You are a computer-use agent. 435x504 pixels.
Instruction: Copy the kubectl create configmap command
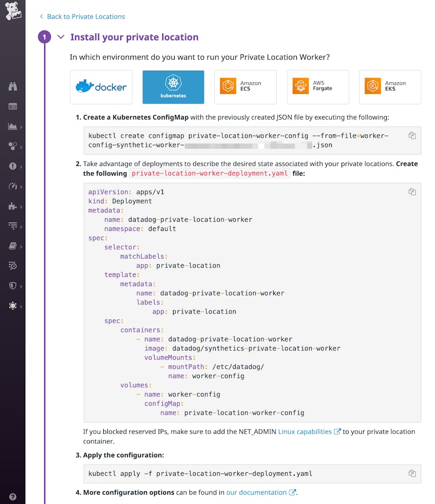[412, 135]
